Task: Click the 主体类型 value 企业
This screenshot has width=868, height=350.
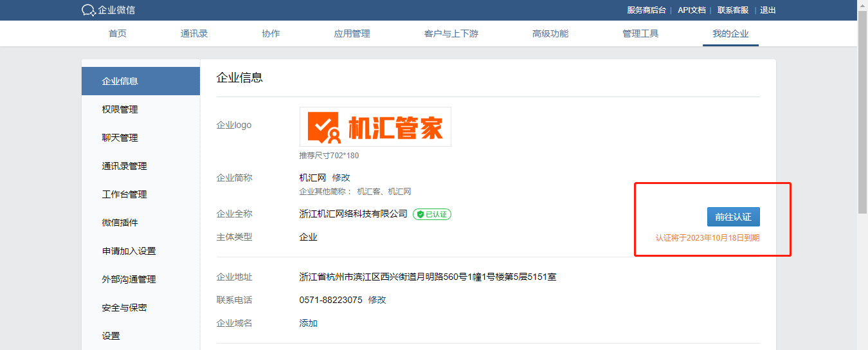Action: coord(309,237)
